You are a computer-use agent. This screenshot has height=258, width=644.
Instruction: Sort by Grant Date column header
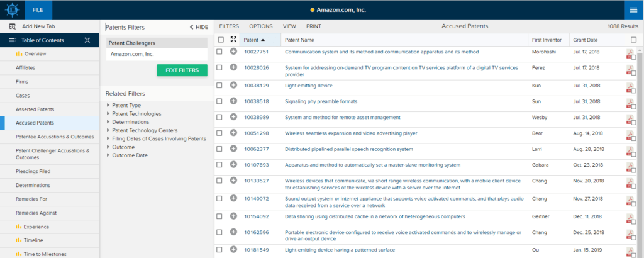[586, 40]
